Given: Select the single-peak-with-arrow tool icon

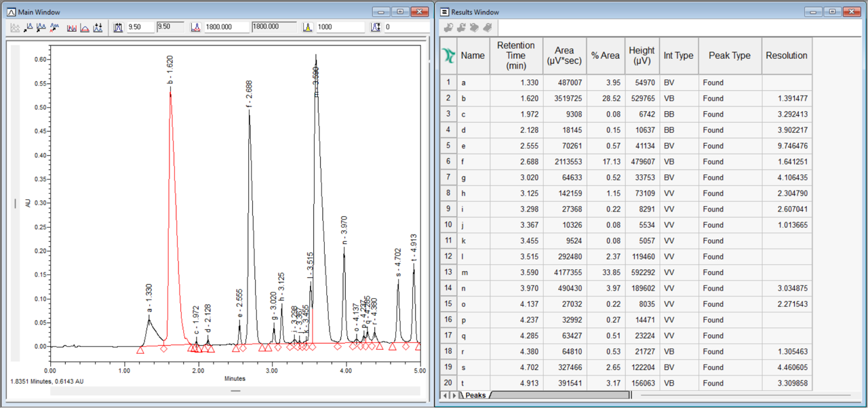Looking at the screenshot, I should pos(28,28).
